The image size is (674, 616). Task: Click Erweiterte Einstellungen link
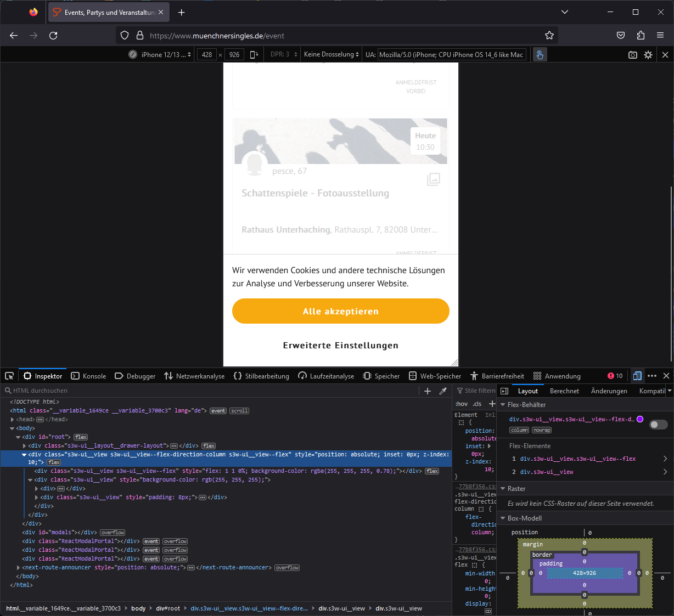point(340,345)
